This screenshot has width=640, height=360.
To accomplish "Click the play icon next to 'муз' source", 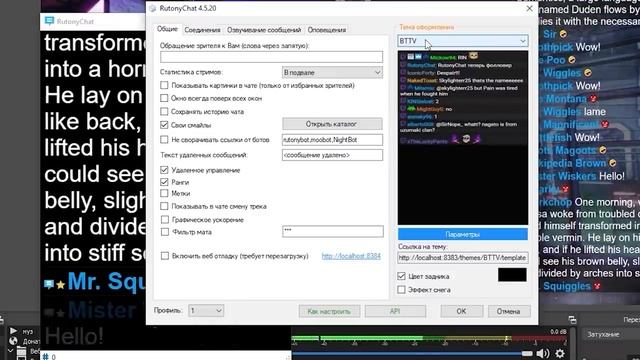I will pos(13,331).
